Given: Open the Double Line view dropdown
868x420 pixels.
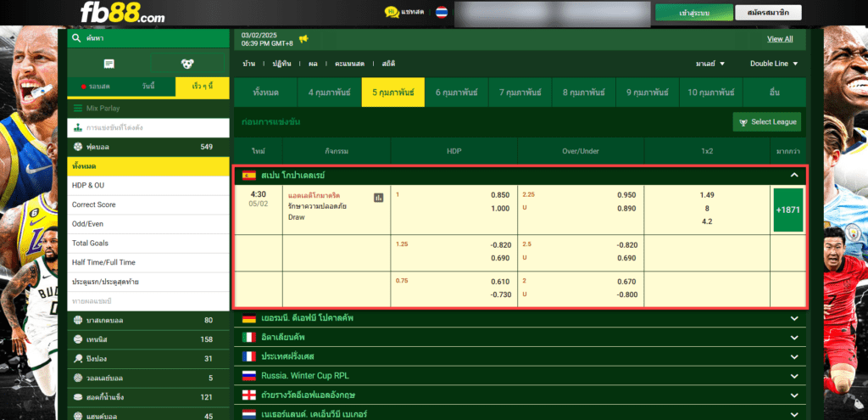Looking at the screenshot, I should pos(774,64).
